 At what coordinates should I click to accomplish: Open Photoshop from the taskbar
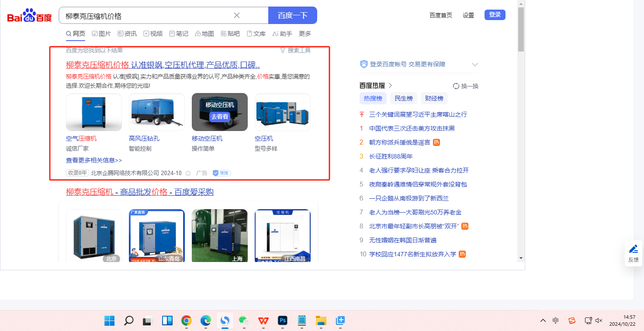pyautogui.click(x=283, y=321)
